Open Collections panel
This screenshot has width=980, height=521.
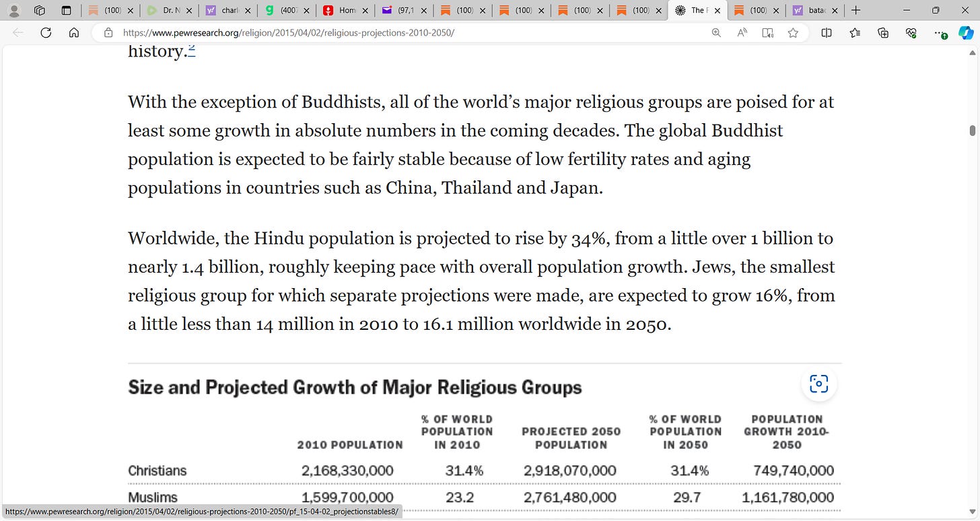(x=883, y=32)
